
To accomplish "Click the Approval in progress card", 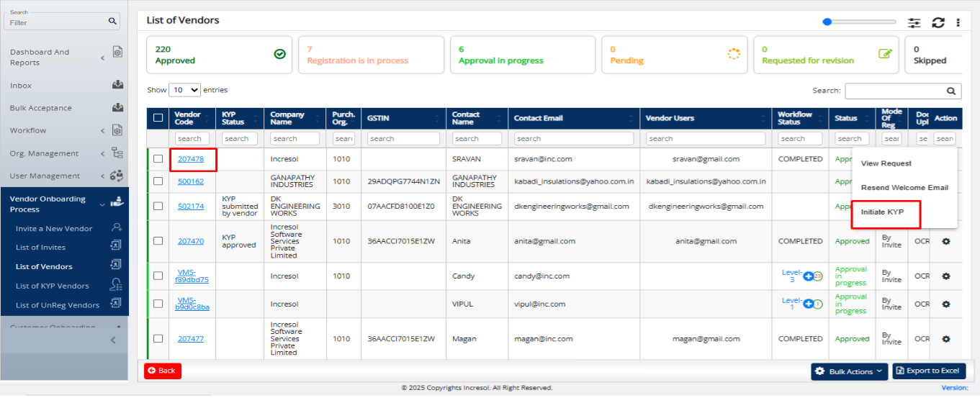I will (523, 55).
